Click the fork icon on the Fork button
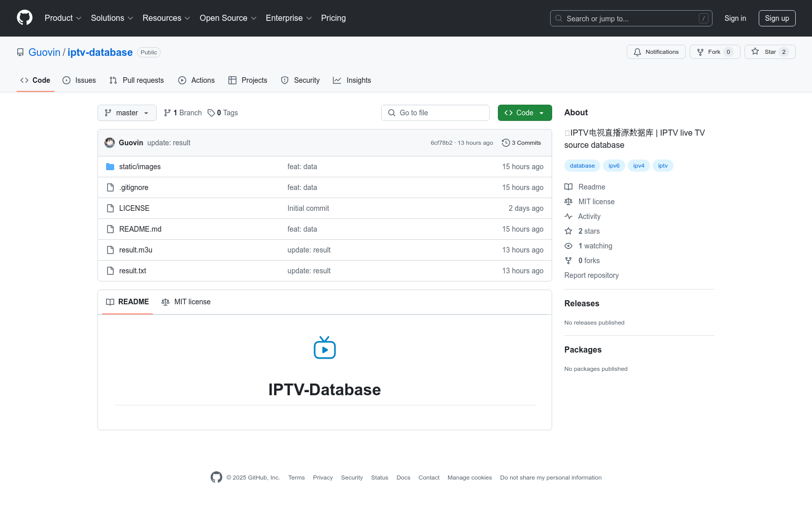 point(700,52)
